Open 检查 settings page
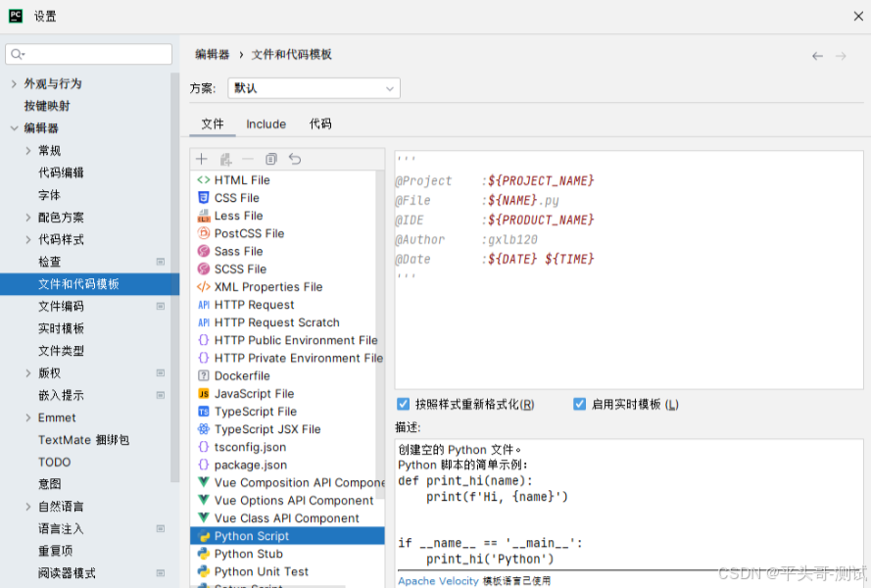This screenshot has width=871, height=588. [49, 262]
